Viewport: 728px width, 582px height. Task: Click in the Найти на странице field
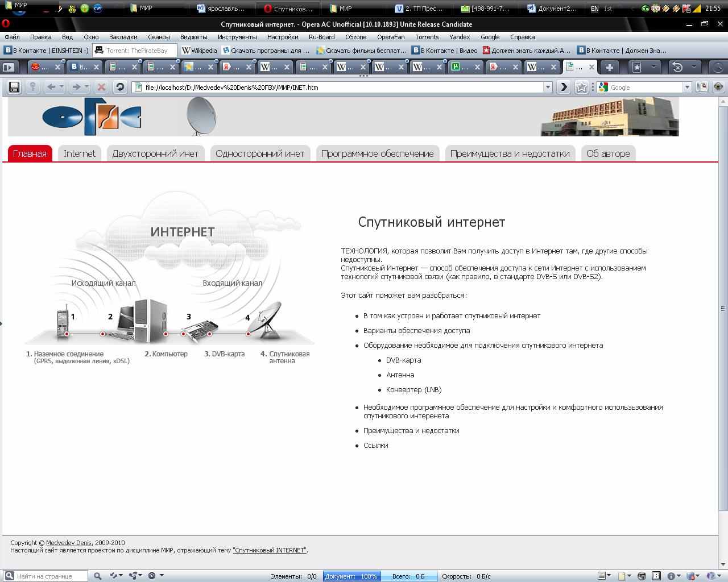50,576
